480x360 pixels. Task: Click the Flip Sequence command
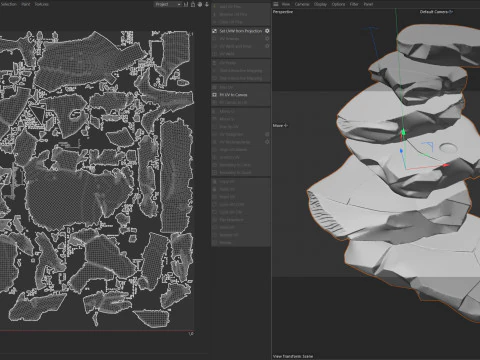pyautogui.click(x=241, y=220)
